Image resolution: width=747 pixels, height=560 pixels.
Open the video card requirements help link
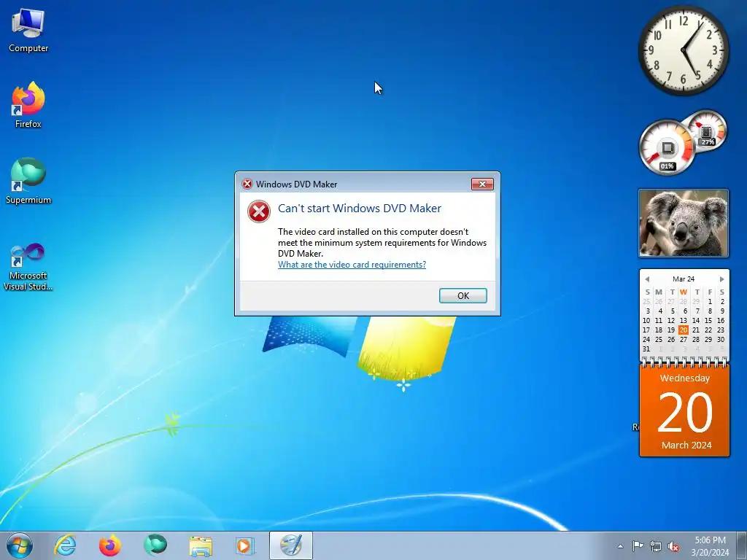point(352,265)
